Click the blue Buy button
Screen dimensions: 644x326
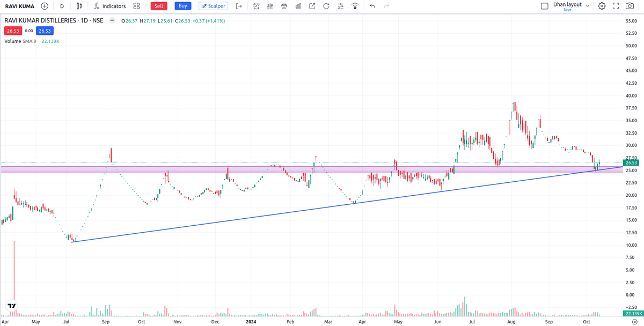pyautogui.click(x=183, y=6)
